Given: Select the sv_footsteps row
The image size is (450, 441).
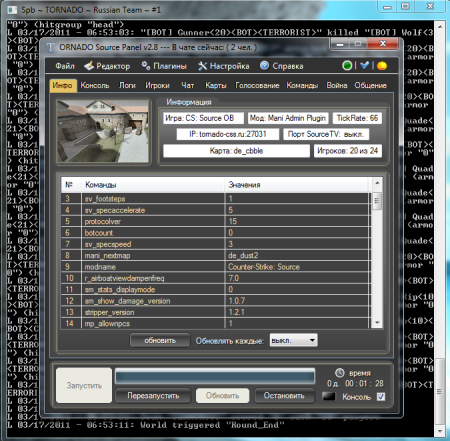Looking at the screenshot, I should point(215,199).
